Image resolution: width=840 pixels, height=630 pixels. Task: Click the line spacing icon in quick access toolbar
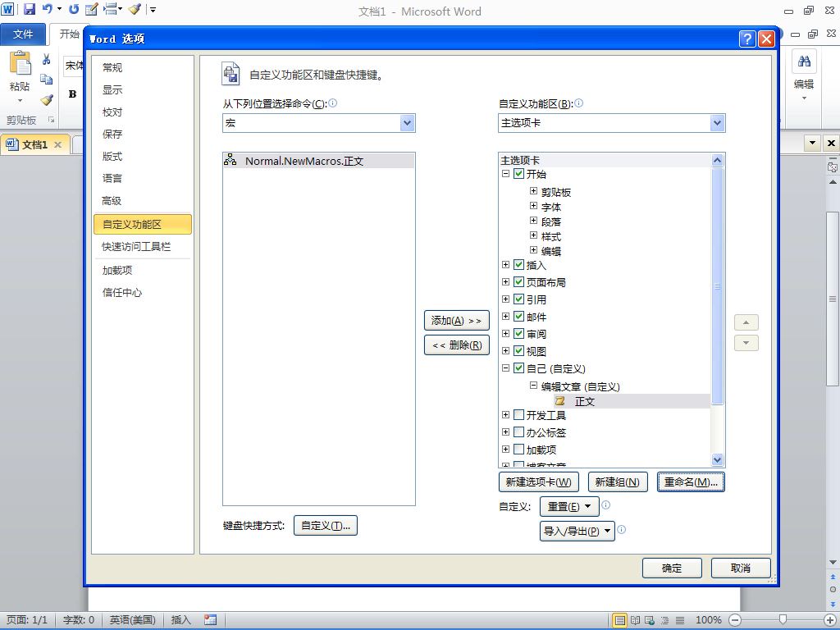pos(110,9)
